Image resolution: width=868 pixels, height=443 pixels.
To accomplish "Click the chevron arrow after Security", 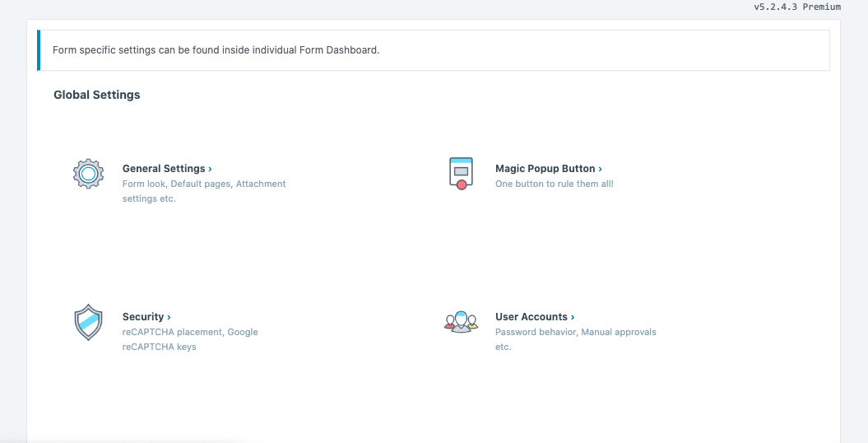I will 169,317.
